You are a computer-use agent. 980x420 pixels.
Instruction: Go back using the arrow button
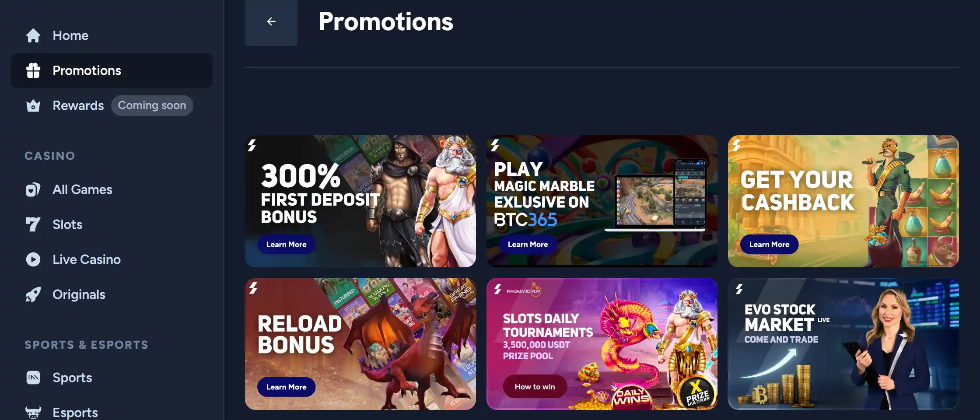coord(271,21)
